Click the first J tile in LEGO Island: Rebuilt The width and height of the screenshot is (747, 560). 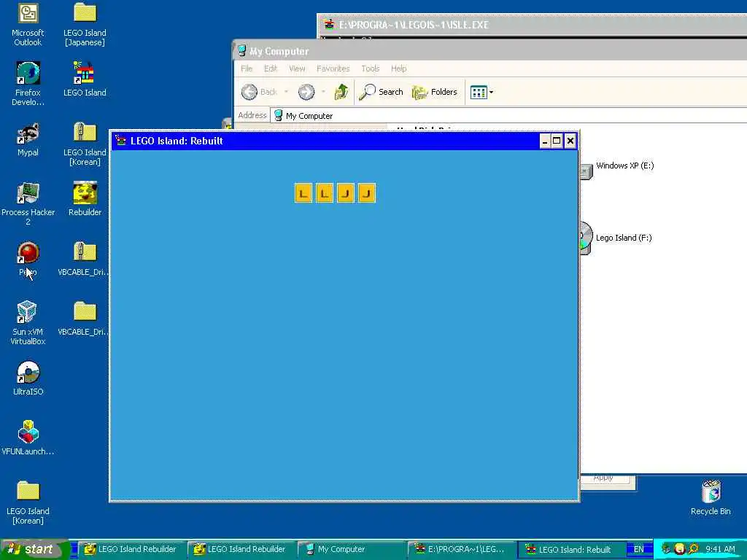(346, 193)
